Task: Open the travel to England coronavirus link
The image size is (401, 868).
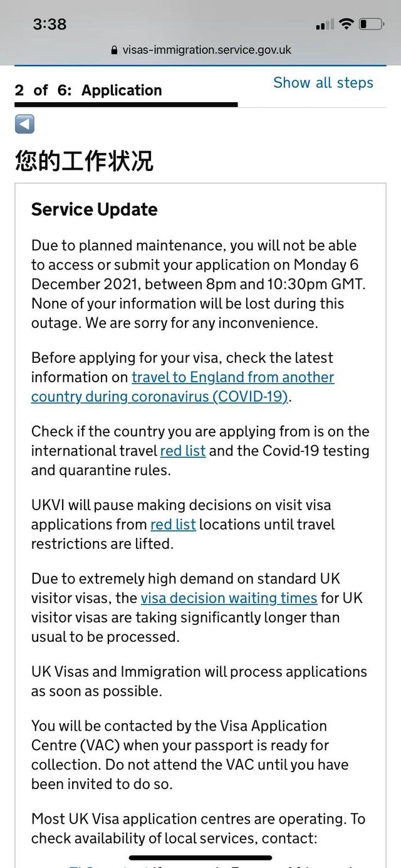Action: [232, 377]
